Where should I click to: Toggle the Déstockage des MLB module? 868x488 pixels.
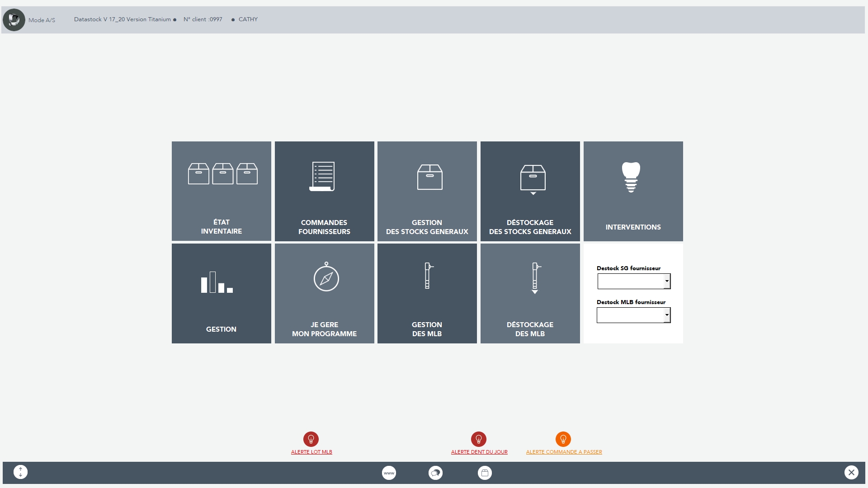(x=530, y=293)
